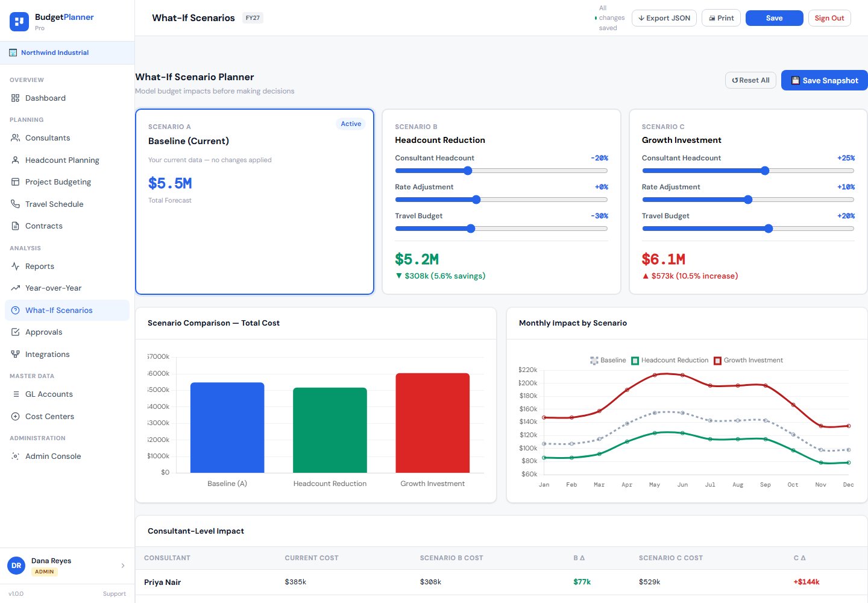Click the download arrow in Export JSON
The height and width of the screenshot is (603, 868).
tap(641, 18)
